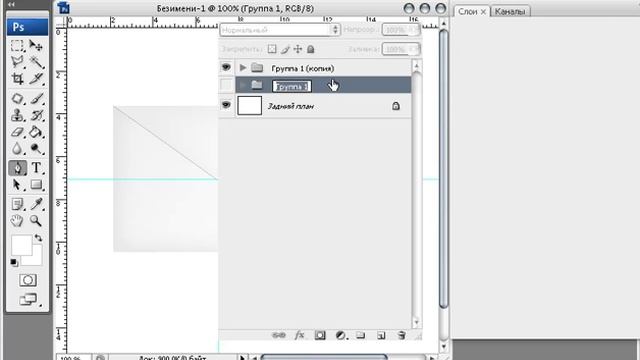Change screen mode from toolbox
The image size is (640, 360).
(x=27, y=300)
